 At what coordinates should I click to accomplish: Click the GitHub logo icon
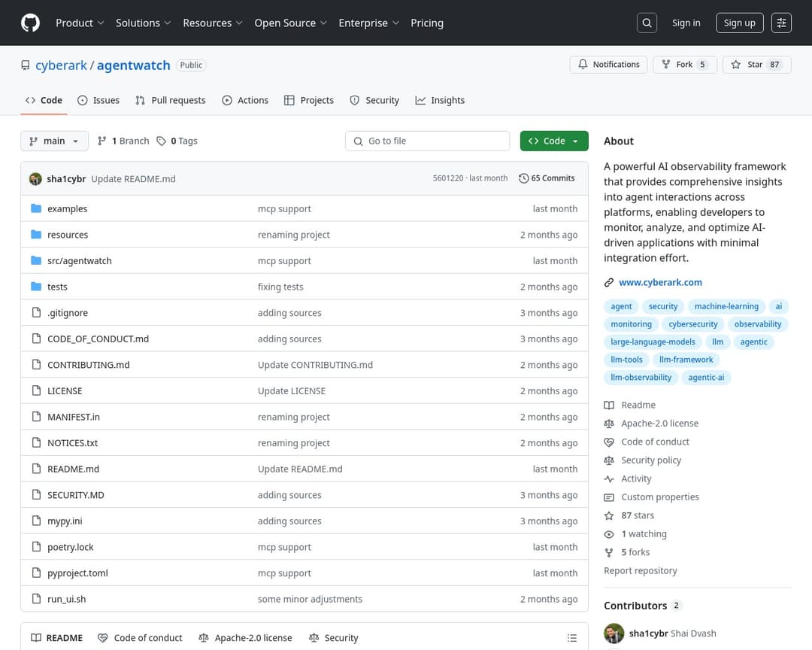pos(31,23)
